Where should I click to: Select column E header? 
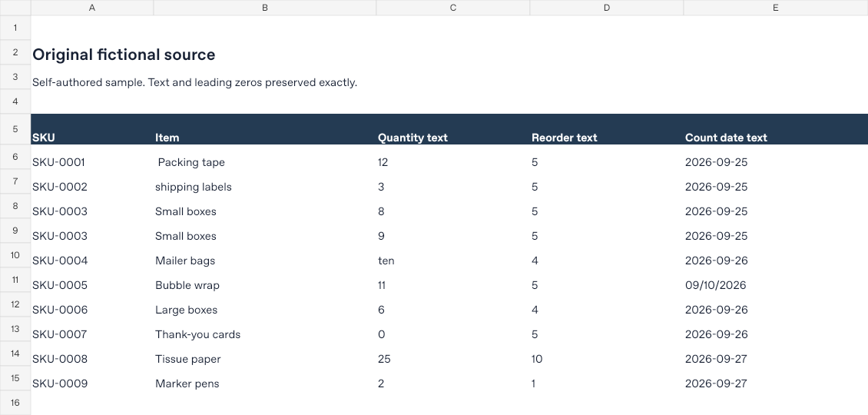(x=776, y=8)
